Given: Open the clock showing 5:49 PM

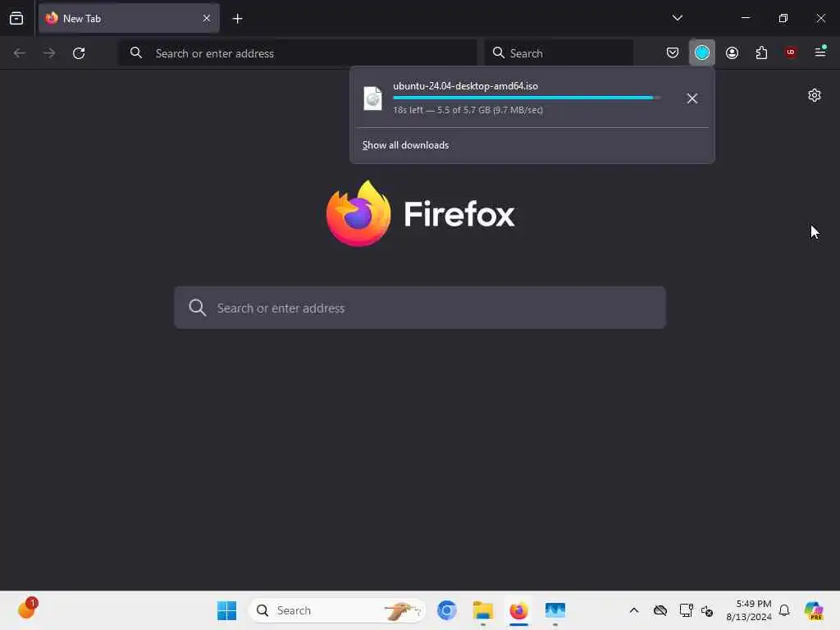Looking at the screenshot, I should tap(748, 610).
